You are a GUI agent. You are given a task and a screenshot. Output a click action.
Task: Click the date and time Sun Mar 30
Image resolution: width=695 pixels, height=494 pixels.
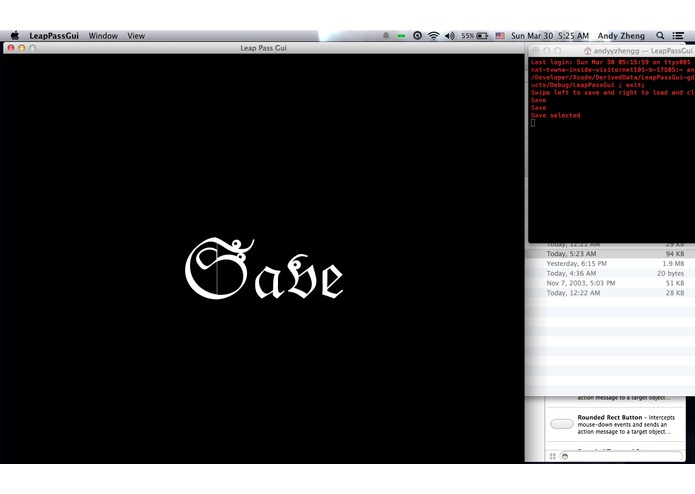(550, 36)
